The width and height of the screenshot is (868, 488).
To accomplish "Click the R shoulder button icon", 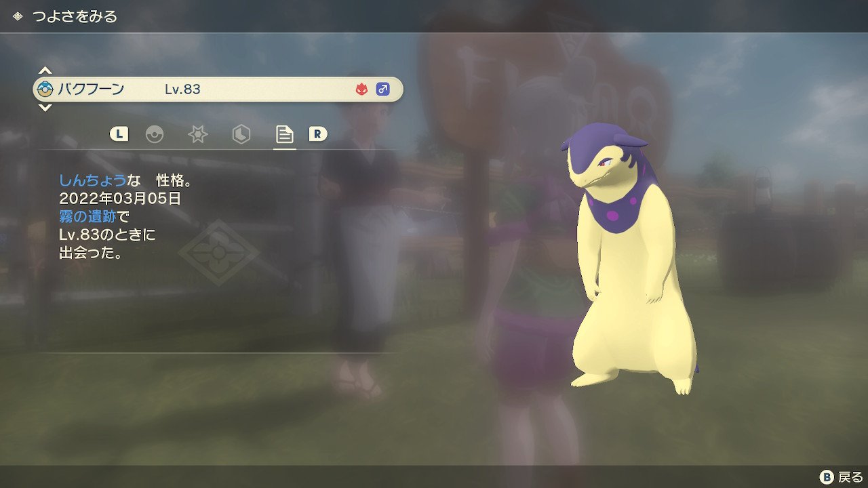I will pos(317,134).
